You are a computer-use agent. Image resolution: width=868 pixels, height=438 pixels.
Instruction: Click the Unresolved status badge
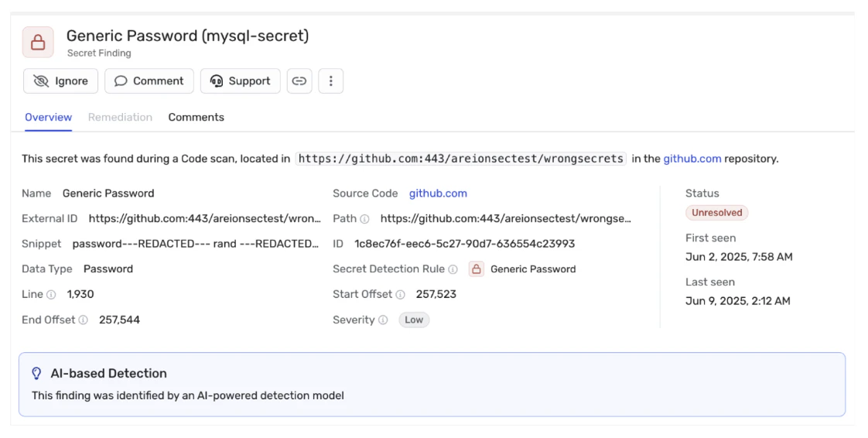[x=717, y=213]
